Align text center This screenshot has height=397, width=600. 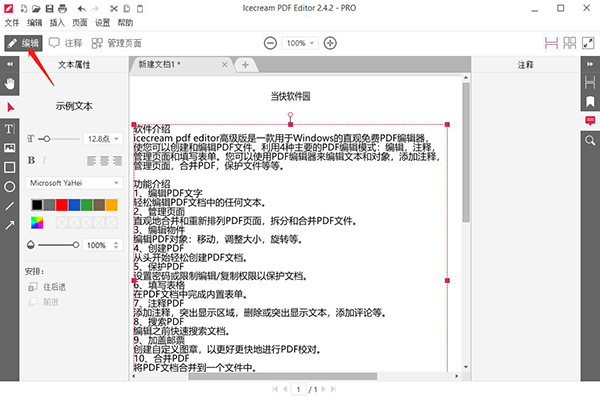click(x=104, y=161)
